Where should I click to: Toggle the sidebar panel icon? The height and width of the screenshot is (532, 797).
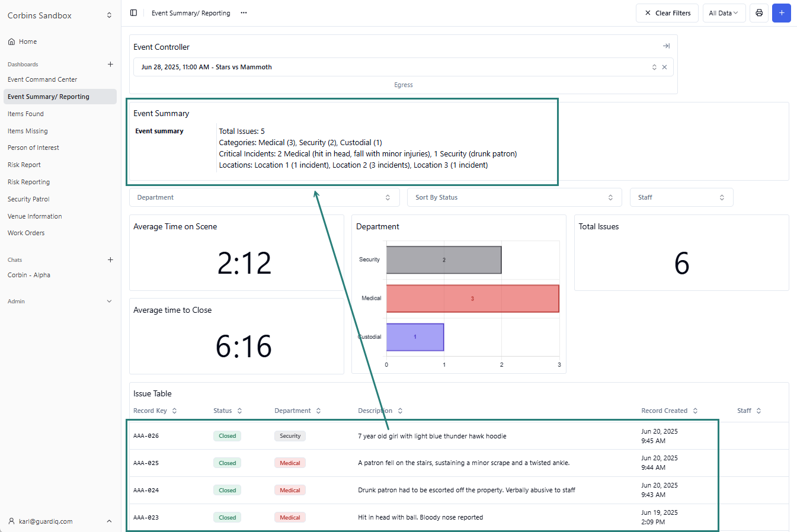(x=133, y=13)
